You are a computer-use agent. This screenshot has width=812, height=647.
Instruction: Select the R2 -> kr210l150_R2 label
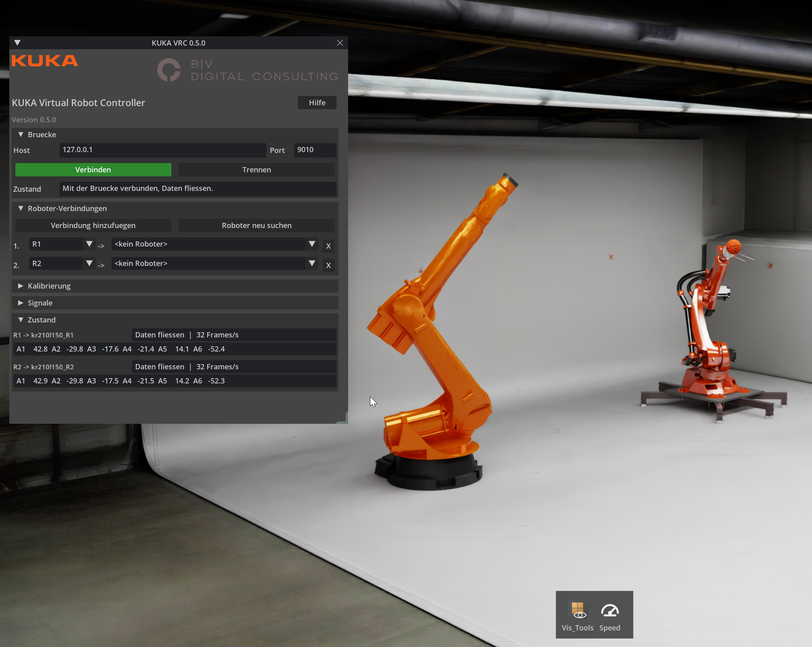[44, 367]
